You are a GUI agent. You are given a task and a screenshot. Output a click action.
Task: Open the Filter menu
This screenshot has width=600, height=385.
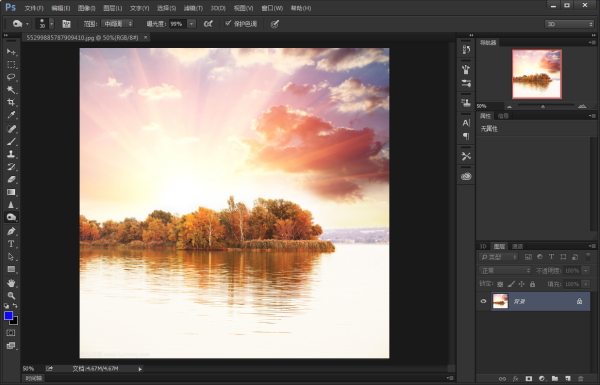[x=193, y=8]
